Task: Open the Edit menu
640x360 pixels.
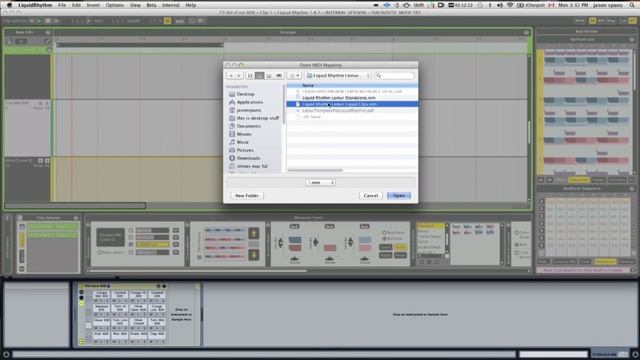Action: [x=76, y=5]
